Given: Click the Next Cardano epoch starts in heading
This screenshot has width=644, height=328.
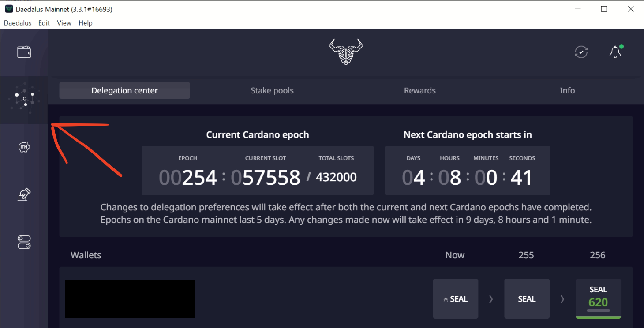Looking at the screenshot, I should coord(468,134).
